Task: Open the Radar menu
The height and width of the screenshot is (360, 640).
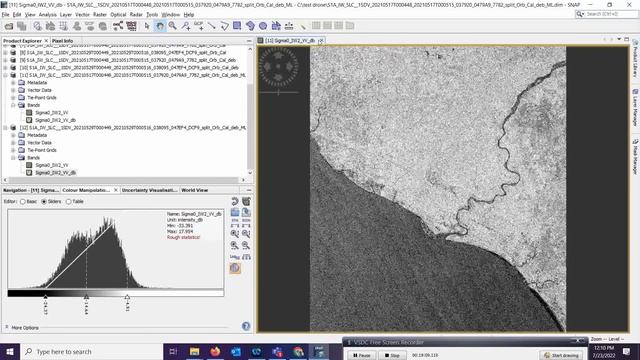Action: [136, 15]
